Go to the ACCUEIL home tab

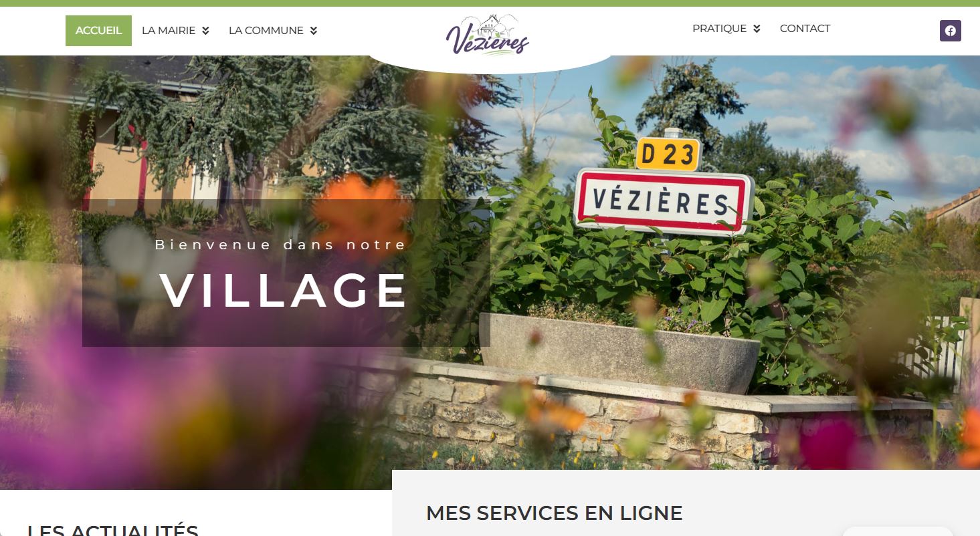tap(98, 31)
